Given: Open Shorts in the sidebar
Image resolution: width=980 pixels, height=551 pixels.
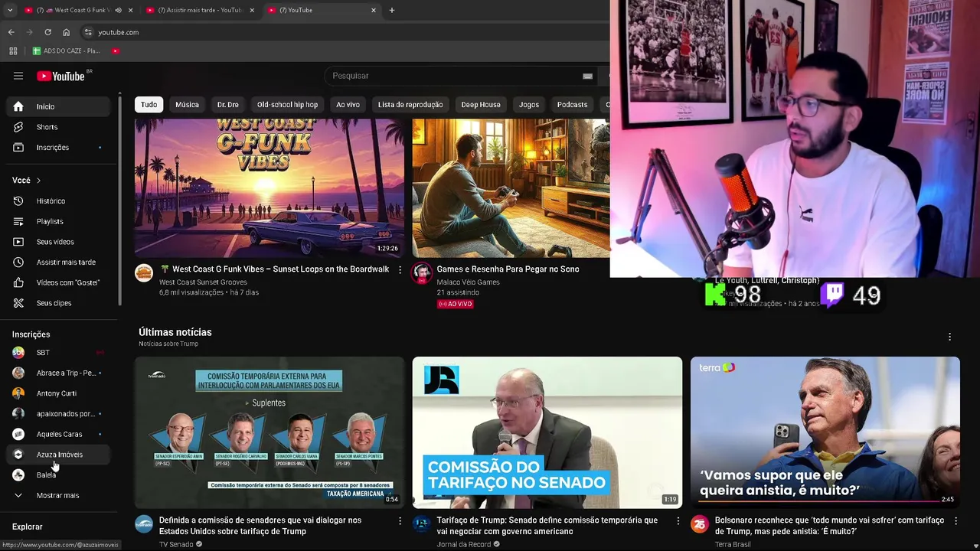Looking at the screenshot, I should click(57, 127).
